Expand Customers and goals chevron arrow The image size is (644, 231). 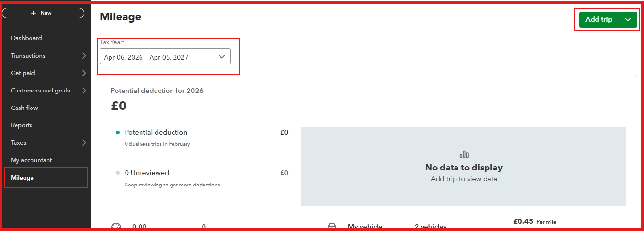point(84,91)
